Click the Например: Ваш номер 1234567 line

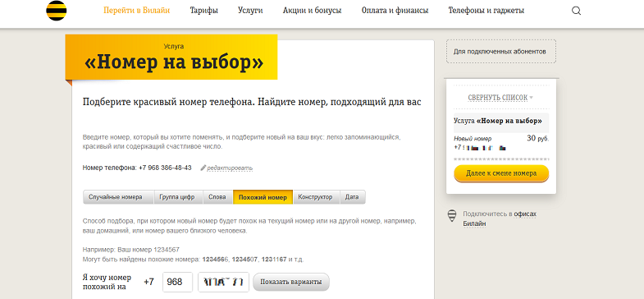pyautogui.click(x=131, y=250)
